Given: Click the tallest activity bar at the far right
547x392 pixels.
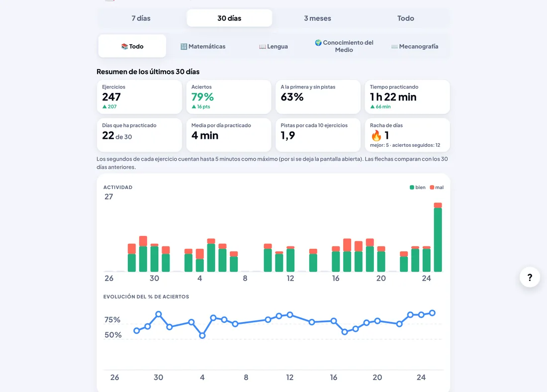Looking at the screenshot, I should pos(438,237).
